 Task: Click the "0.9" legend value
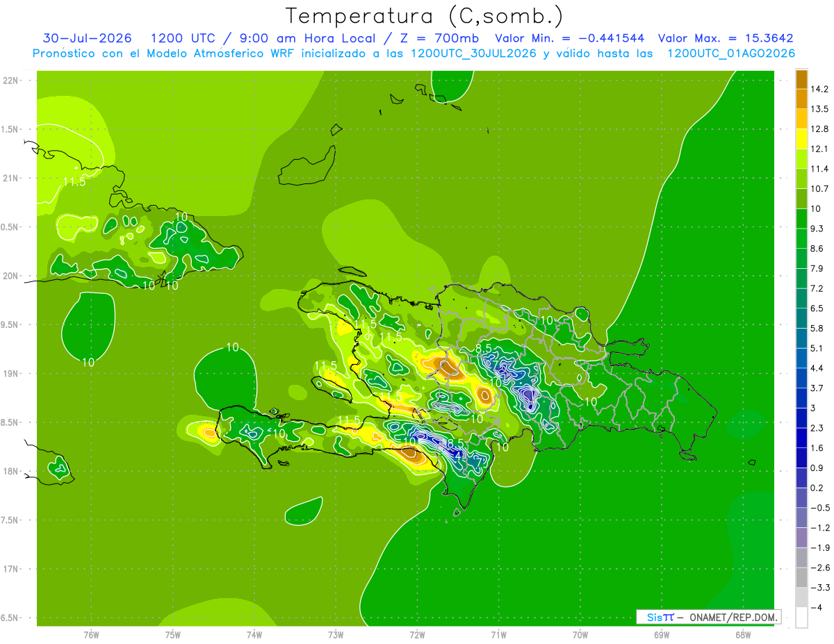817,468
